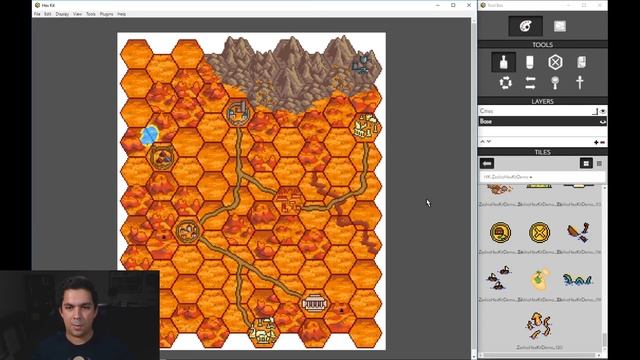The image size is (640, 360).
Task: Toggle visibility of the Base layer
Action: click(x=602, y=122)
